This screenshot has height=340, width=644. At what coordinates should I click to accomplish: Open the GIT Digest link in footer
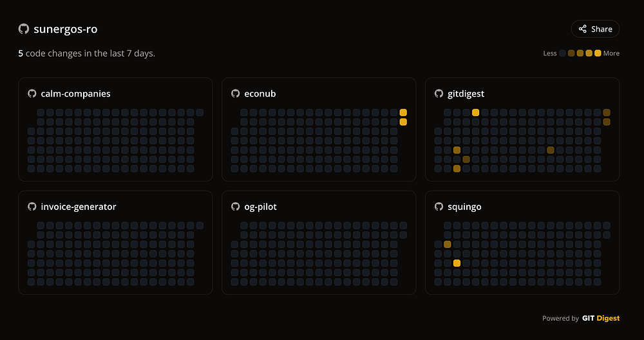[600, 318]
